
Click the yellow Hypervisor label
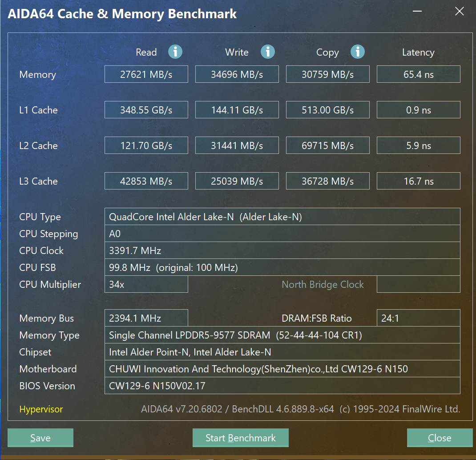[x=41, y=409]
